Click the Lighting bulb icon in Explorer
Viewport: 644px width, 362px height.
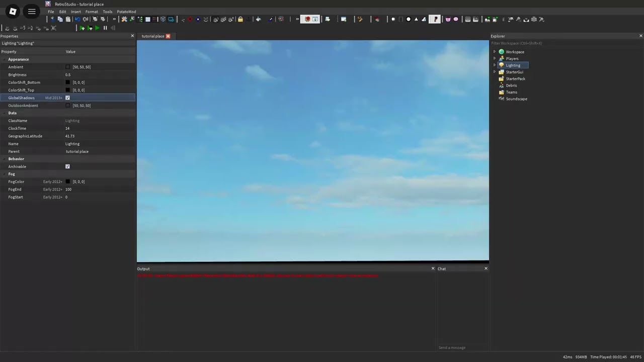click(501, 65)
